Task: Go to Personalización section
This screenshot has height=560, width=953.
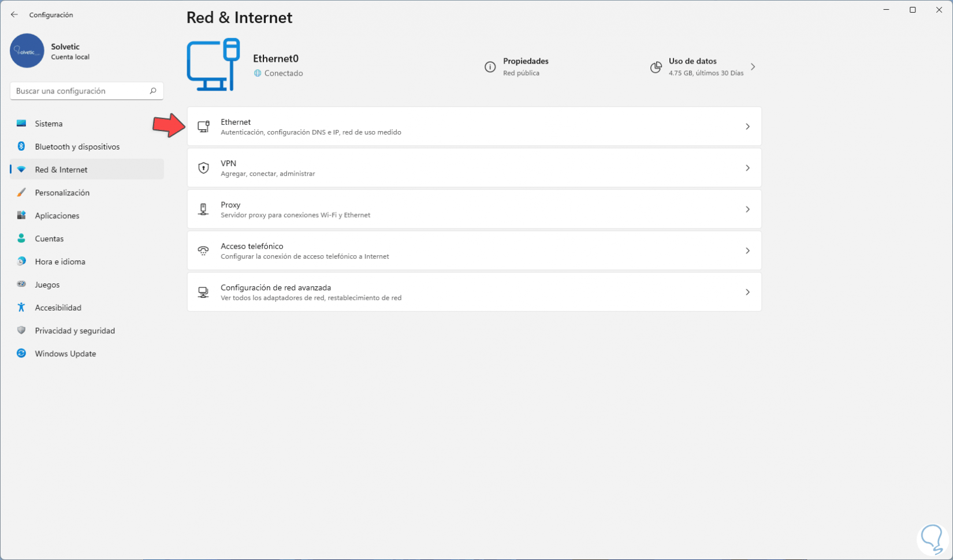Action: [62, 193]
